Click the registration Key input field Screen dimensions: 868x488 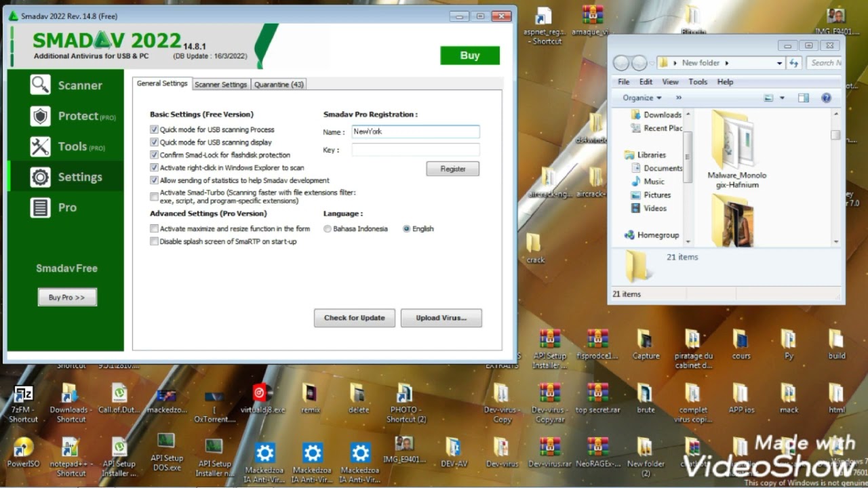(415, 150)
